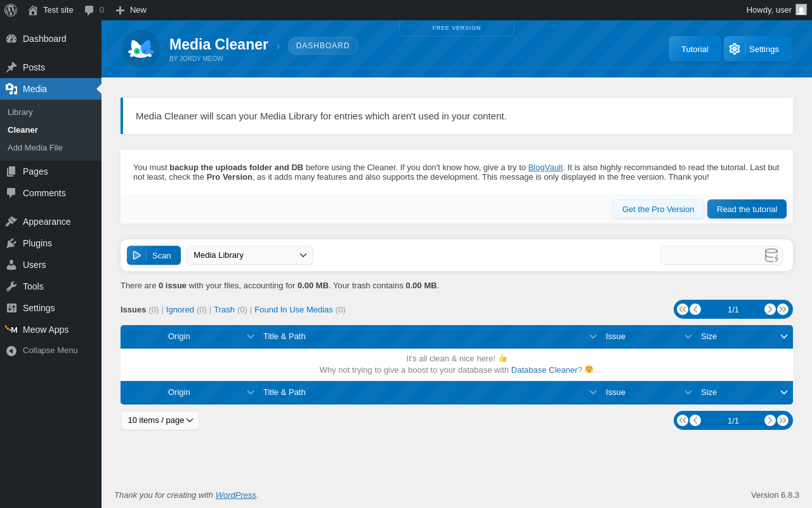Click the Posts pushpin icon

(11, 67)
